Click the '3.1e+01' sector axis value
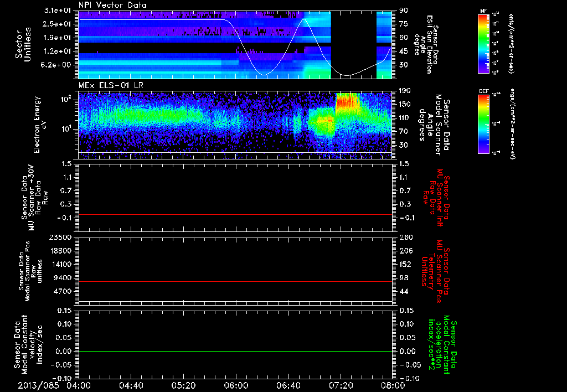Viewport: 567px width, 392px height. coord(58,11)
